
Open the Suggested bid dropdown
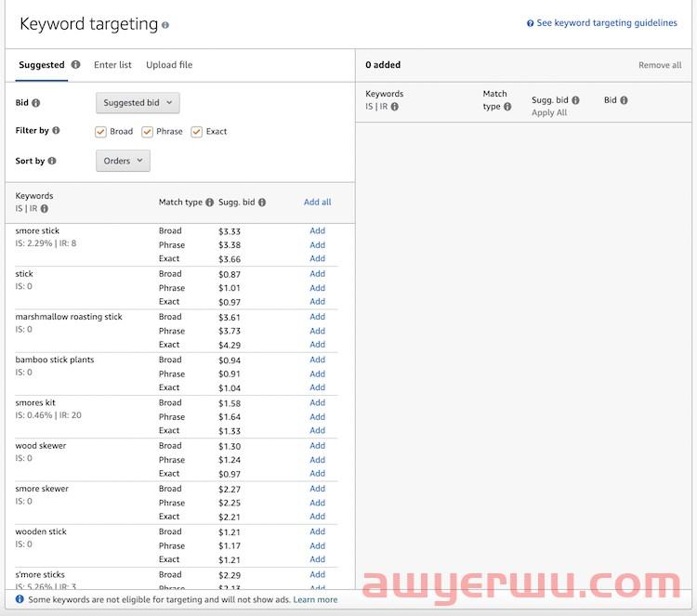coord(138,102)
